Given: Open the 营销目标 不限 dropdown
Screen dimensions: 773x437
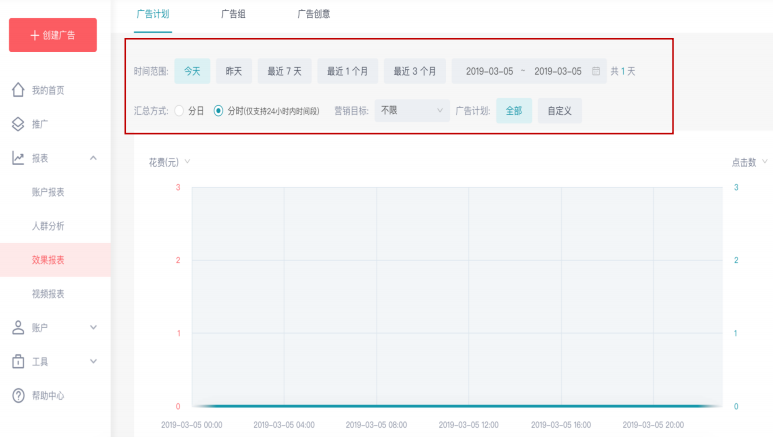Looking at the screenshot, I should tap(412, 110).
